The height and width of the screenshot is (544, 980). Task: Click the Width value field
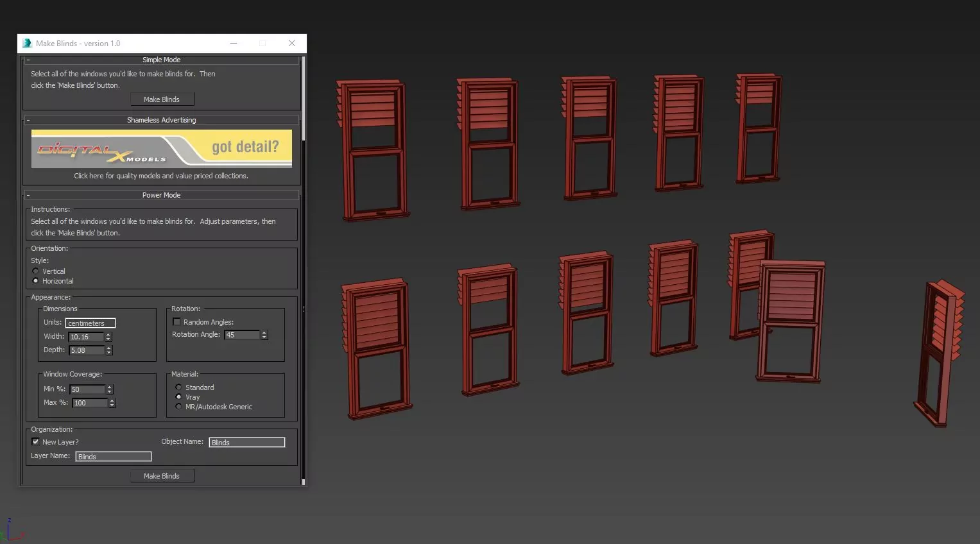pyautogui.click(x=87, y=337)
